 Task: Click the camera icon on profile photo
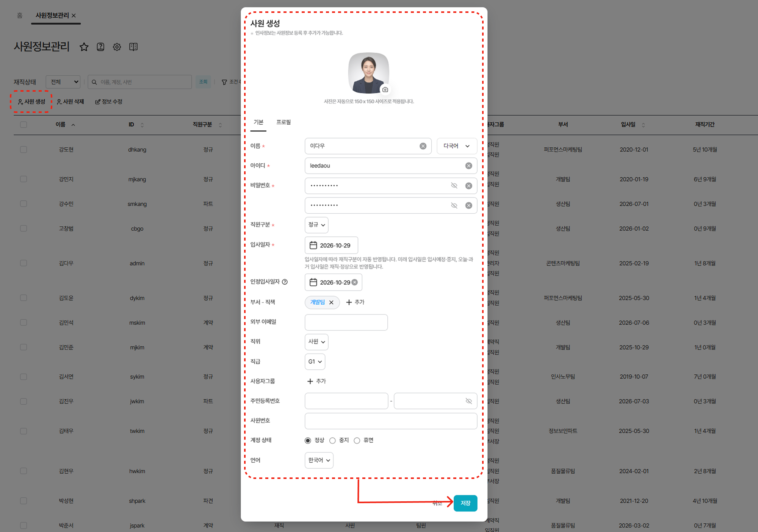tap(385, 89)
